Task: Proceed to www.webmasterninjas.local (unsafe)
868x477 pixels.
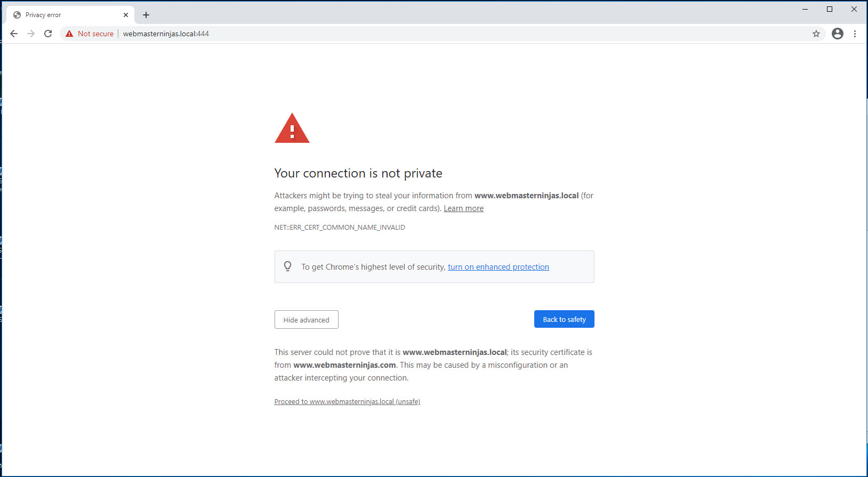Action: (347, 401)
